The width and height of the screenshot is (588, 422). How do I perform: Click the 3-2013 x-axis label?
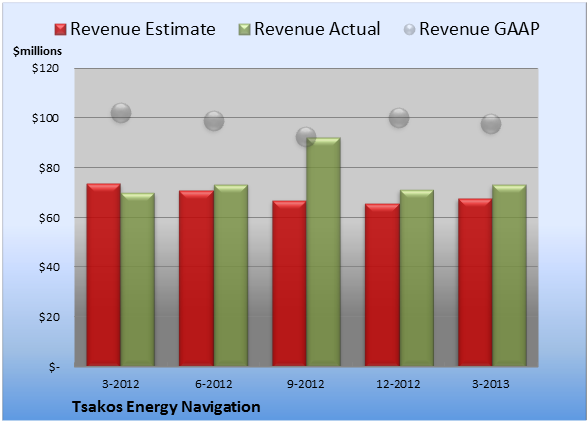491,384
